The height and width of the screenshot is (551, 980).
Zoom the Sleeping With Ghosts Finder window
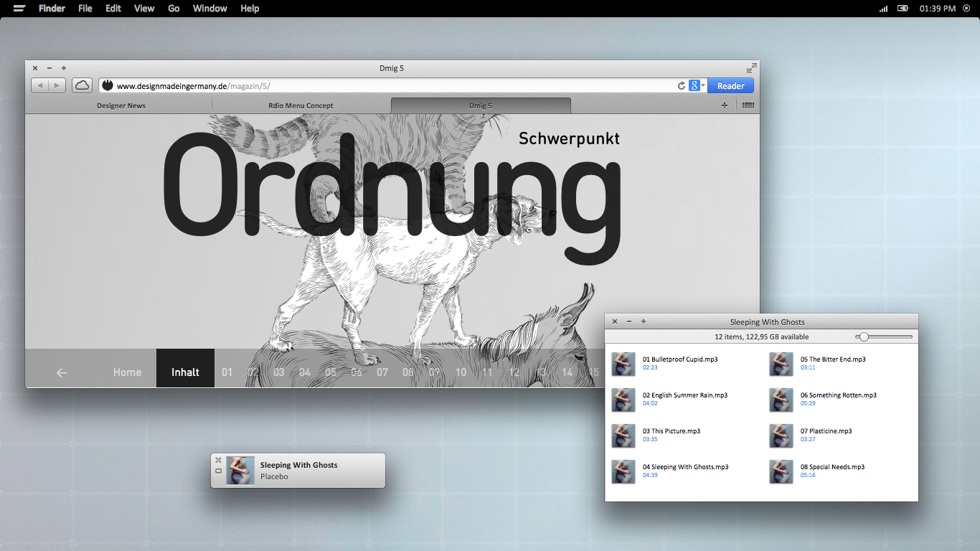(x=644, y=321)
